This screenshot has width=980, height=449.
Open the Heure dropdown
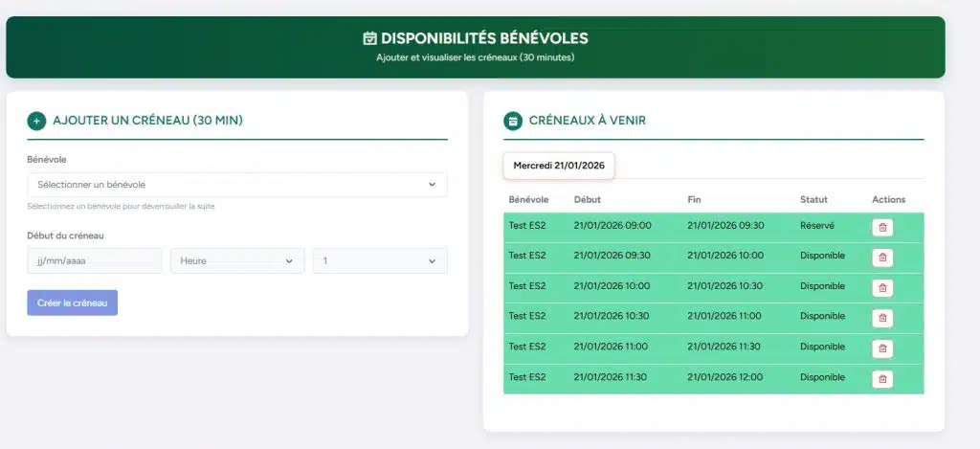coord(237,260)
